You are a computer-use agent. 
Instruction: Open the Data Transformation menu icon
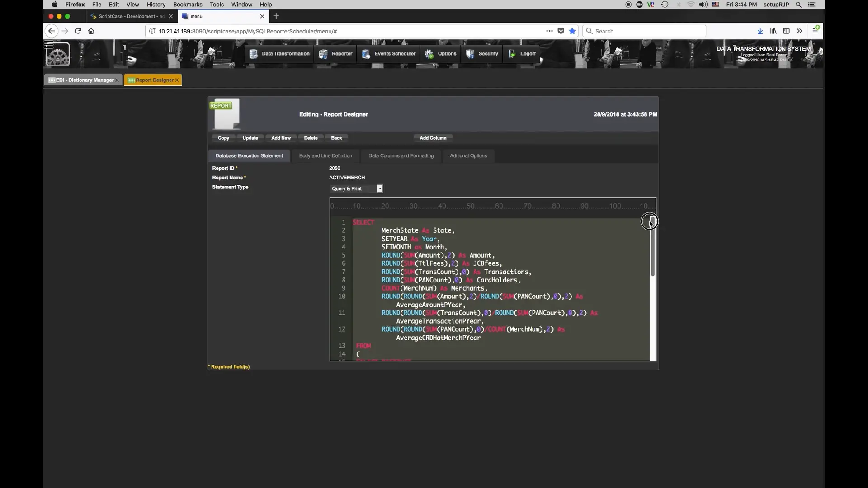tap(254, 54)
